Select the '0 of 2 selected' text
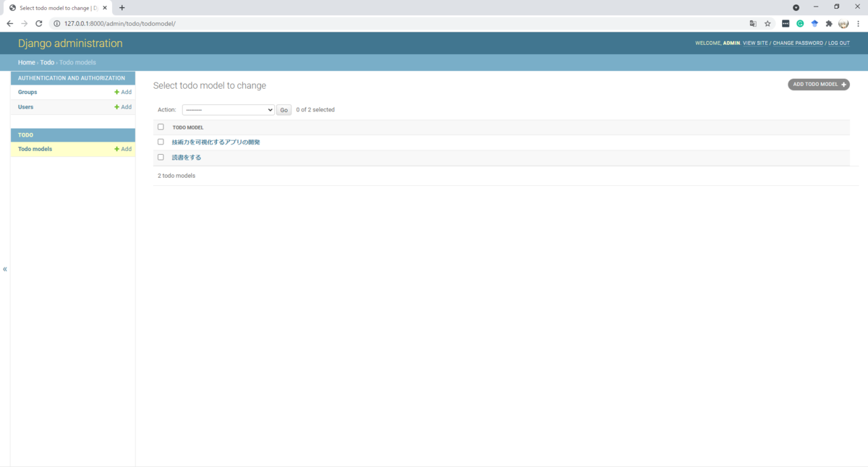 pos(315,110)
